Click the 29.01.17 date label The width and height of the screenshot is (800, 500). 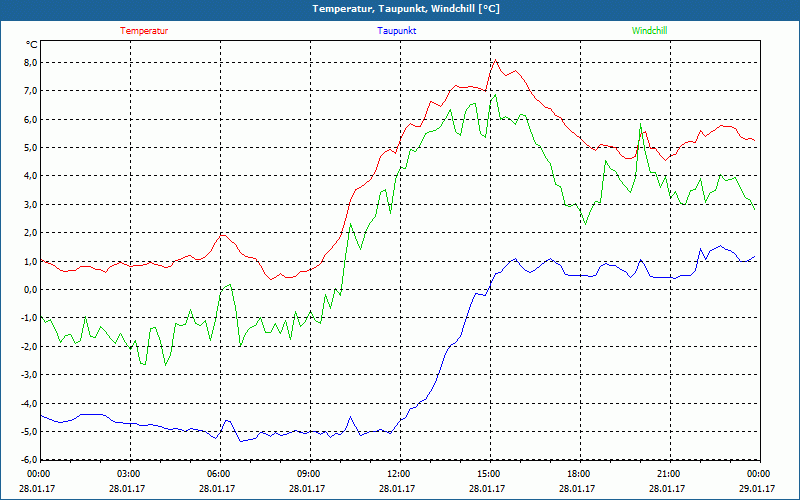pos(758,489)
